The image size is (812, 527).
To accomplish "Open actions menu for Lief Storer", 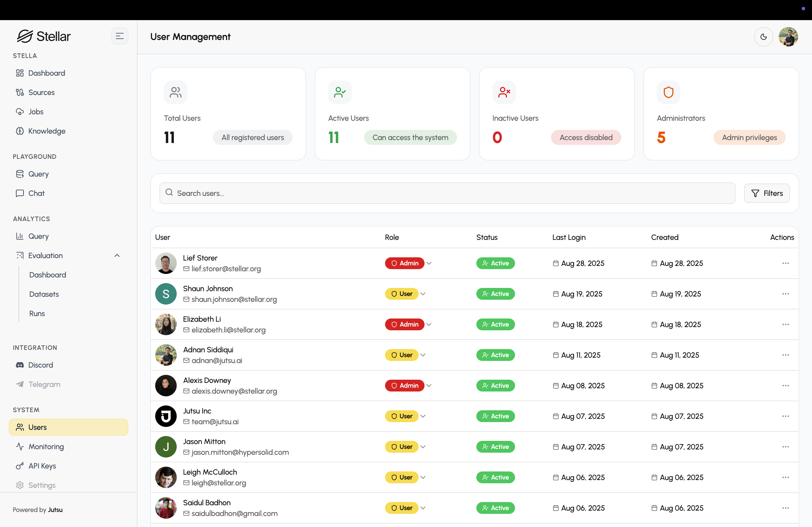I will point(785,263).
